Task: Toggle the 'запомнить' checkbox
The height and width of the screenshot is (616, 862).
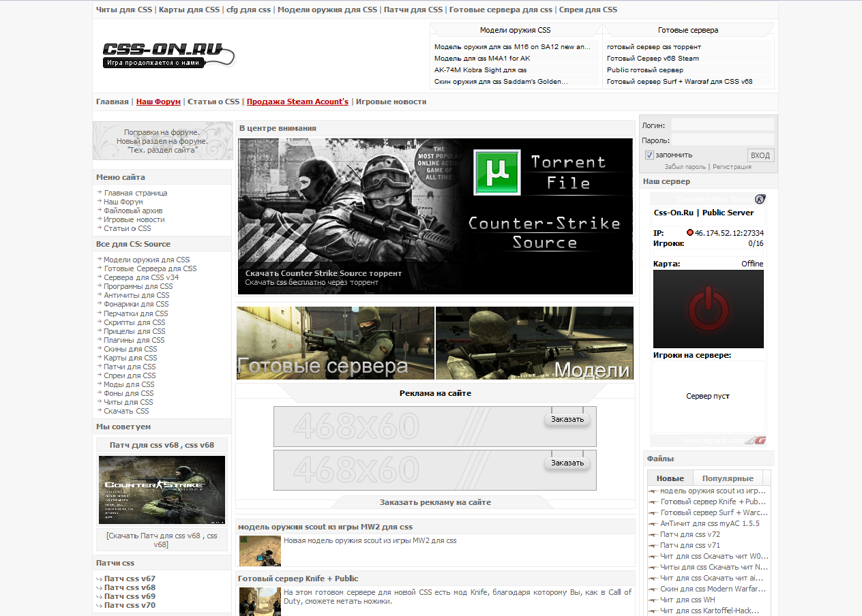Action: pos(649,155)
